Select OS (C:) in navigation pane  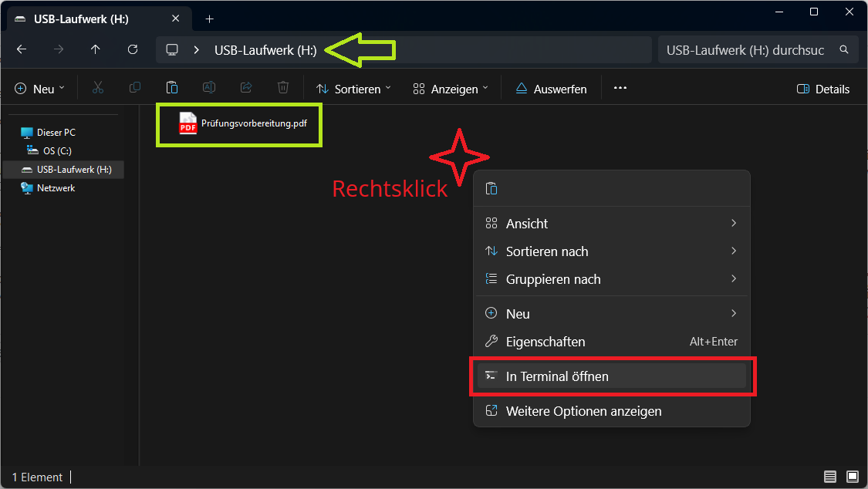pos(57,150)
